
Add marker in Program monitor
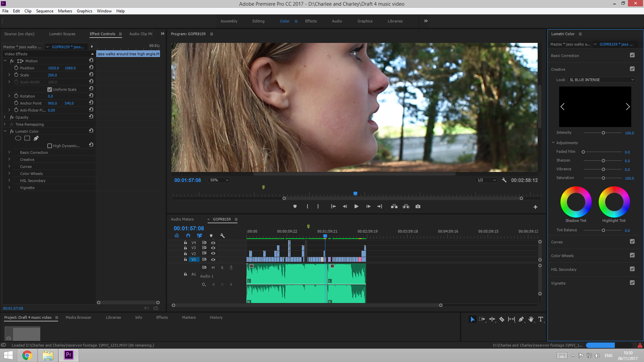click(x=295, y=206)
